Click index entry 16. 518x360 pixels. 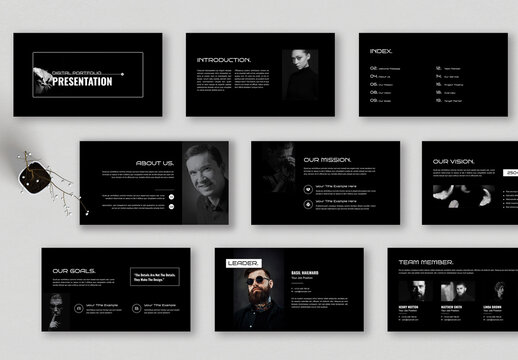449,85
